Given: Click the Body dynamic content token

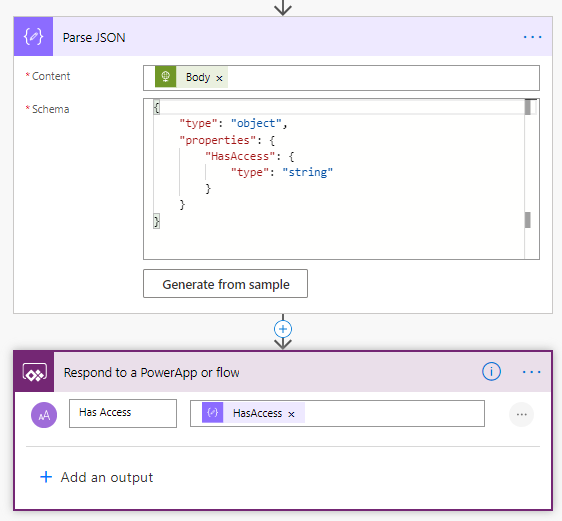Looking at the screenshot, I should tap(191, 77).
